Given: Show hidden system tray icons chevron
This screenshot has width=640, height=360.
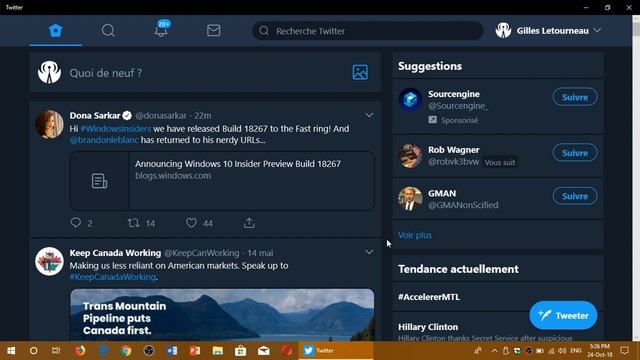Looking at the screenshot, I should (494, 351).
